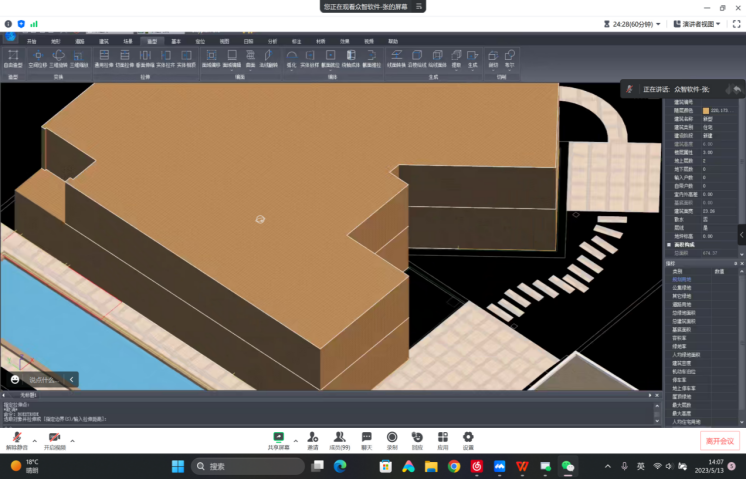This screenshot has height=479, width=746.
Task: Collapse the 面积构成 section in properties
Action: click(x=670, y=244)
